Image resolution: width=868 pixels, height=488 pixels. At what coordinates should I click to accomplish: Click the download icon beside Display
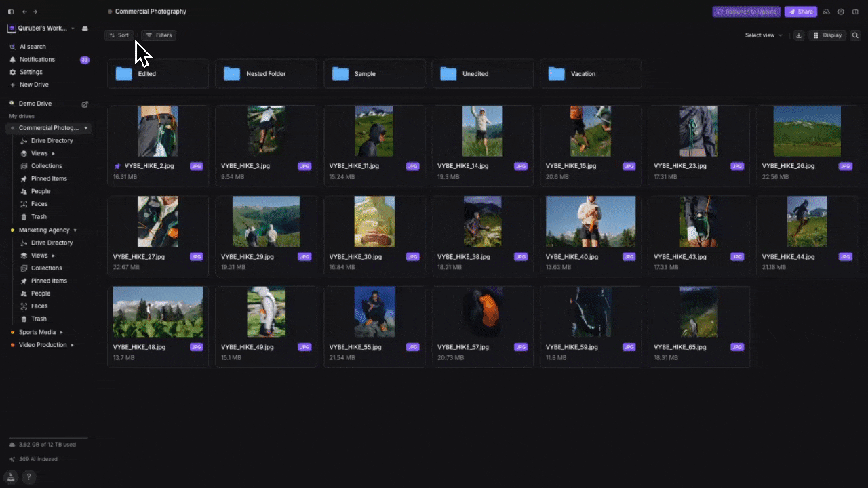(799, 35)
